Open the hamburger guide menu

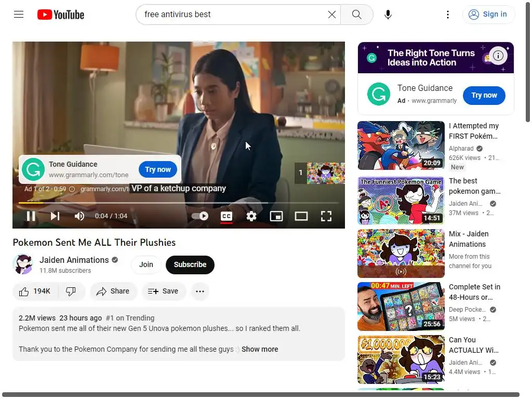coord(19,14)
